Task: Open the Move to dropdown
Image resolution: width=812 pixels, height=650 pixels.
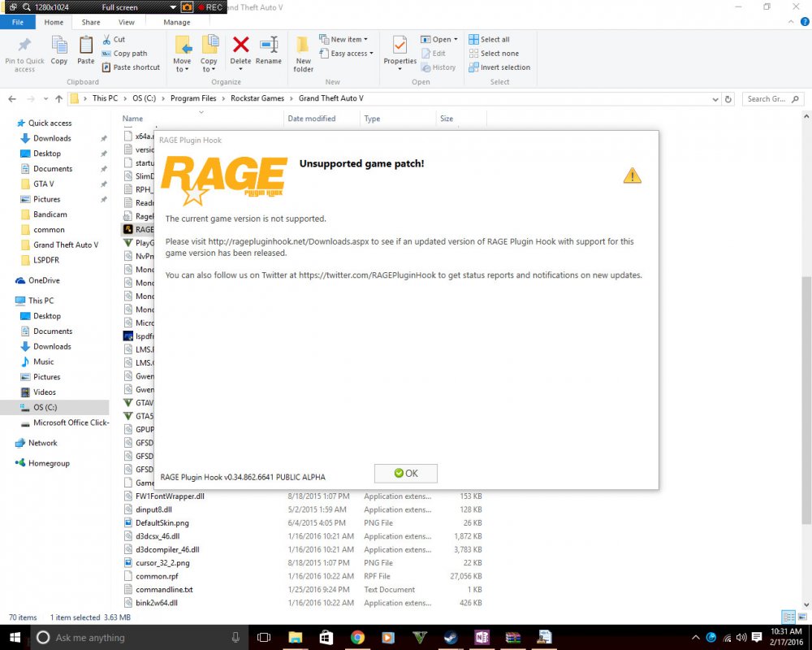Action: click(x=182, y=69)
